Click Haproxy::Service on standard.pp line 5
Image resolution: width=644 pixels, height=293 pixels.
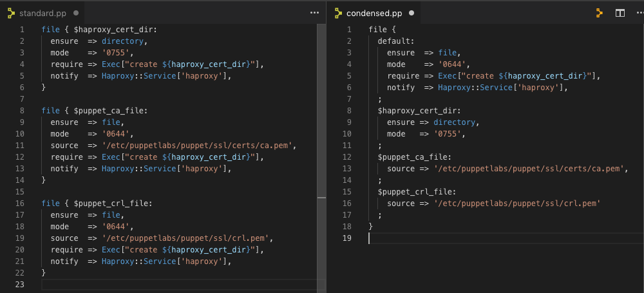pyautogui.click(x=140, y=76)
